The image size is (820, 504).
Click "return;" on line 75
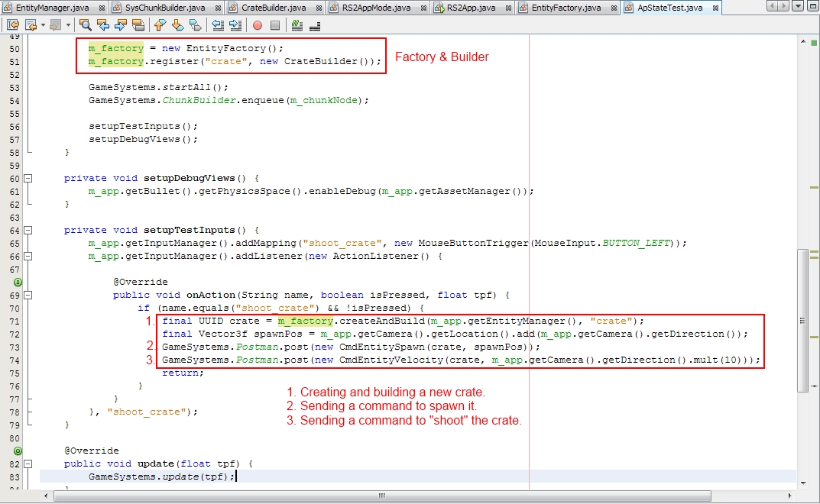(183, 373)
